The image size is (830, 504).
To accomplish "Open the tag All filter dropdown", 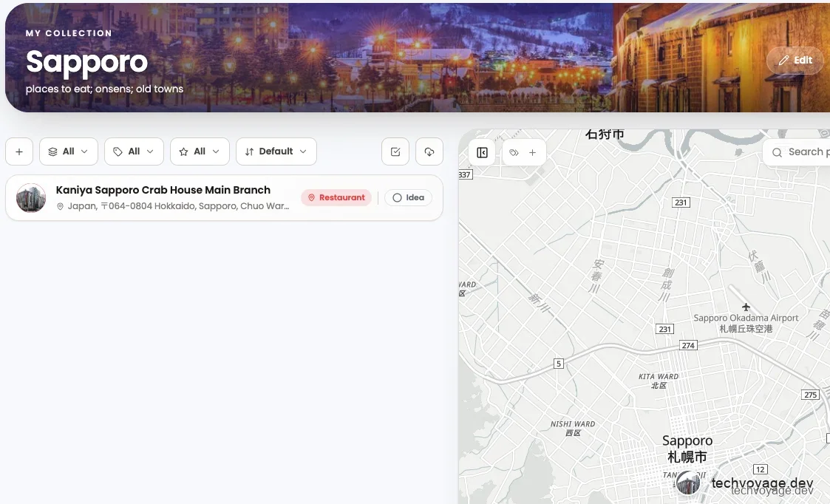I will click(x=134, y=152).
